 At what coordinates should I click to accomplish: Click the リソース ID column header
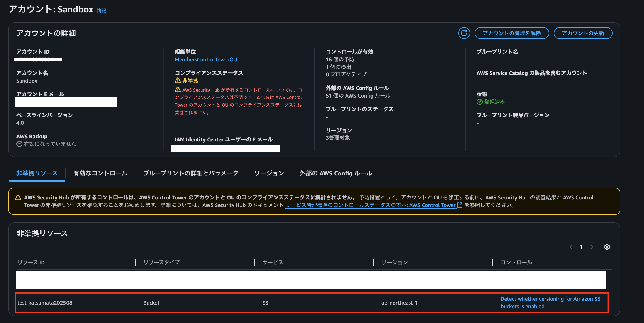point(31,262)
